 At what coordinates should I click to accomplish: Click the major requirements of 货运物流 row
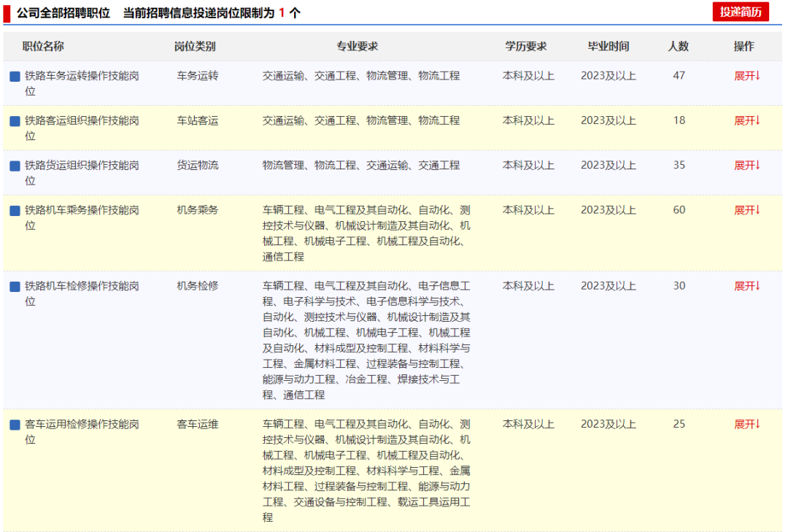tap(361, 166)
